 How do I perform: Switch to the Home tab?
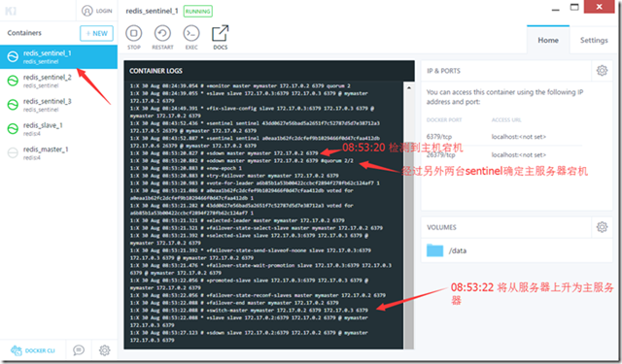(548, 40)
